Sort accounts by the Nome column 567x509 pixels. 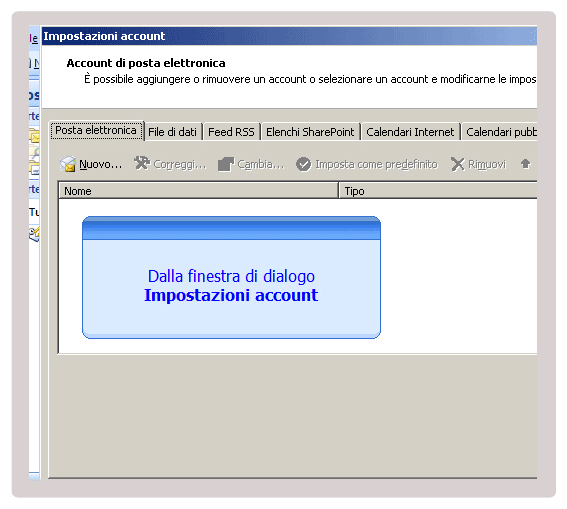[198, 191]
